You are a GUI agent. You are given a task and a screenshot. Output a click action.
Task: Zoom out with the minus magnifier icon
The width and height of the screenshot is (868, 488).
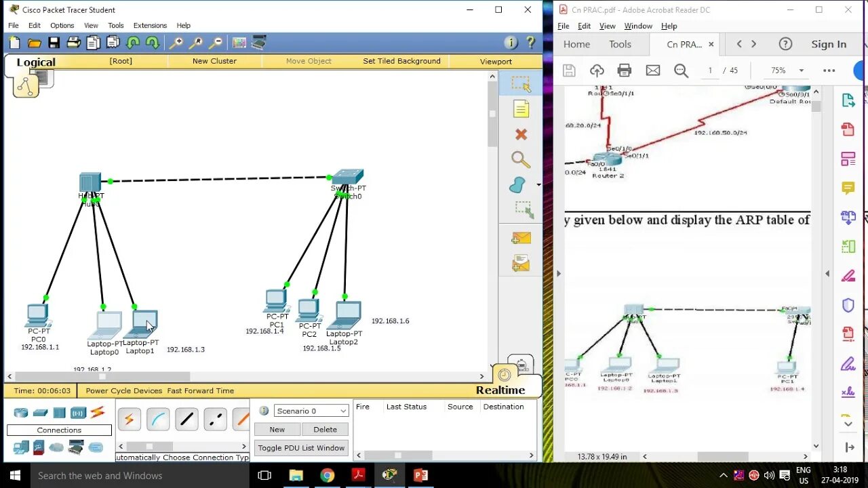tap(215, 43)
